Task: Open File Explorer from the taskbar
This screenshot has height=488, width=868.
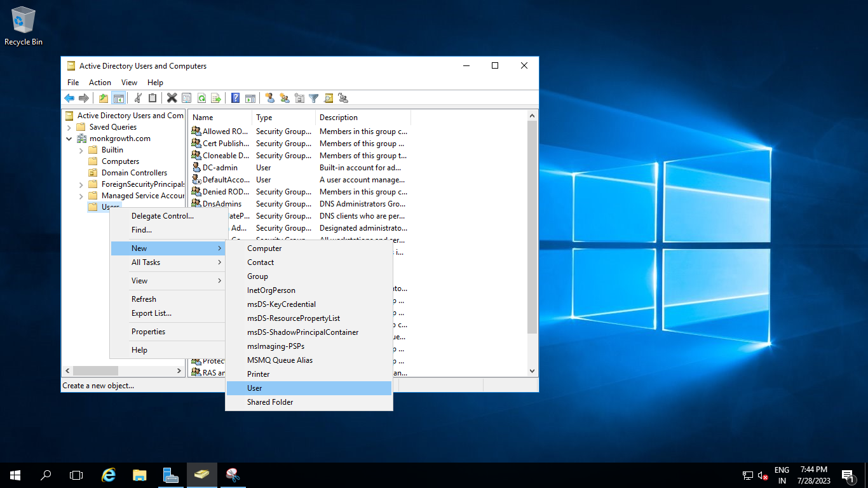Action: click(x=139, y=475)
